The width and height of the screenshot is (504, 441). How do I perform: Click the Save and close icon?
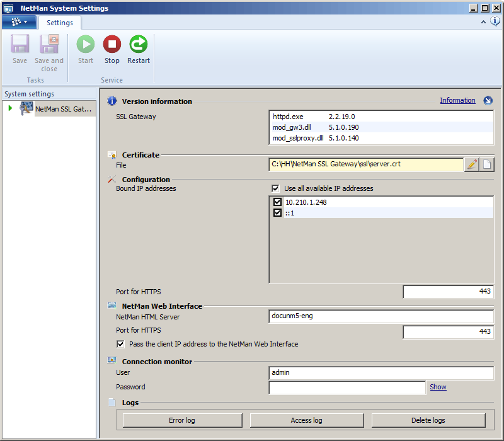click(x=49, y=45)
